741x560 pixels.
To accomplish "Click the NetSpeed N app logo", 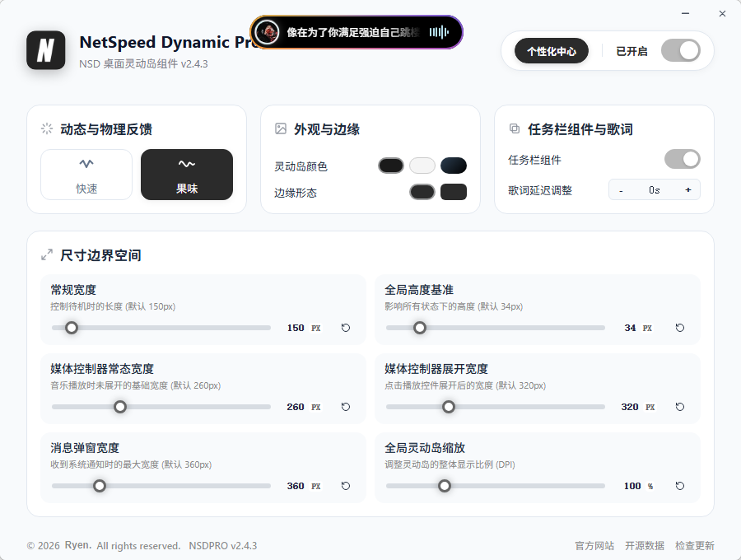I will coord(46,50).
